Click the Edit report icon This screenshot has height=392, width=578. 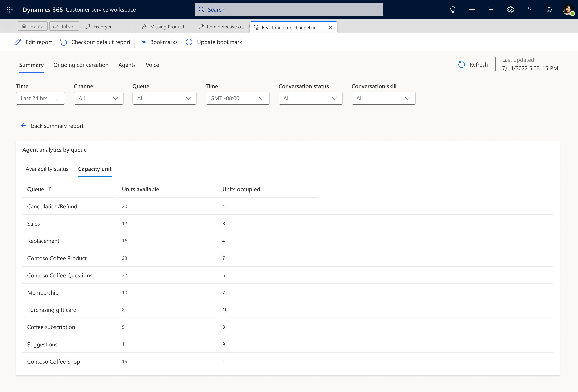click(17, 42)
